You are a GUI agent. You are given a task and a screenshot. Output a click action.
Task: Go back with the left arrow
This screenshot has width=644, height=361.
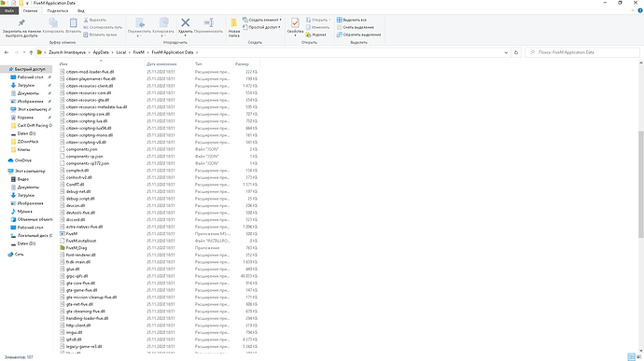pos(7,52)
